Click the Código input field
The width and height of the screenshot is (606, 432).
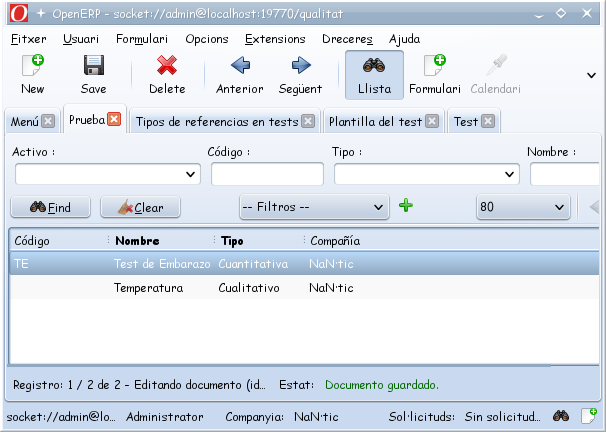click(x=267, y=174)
